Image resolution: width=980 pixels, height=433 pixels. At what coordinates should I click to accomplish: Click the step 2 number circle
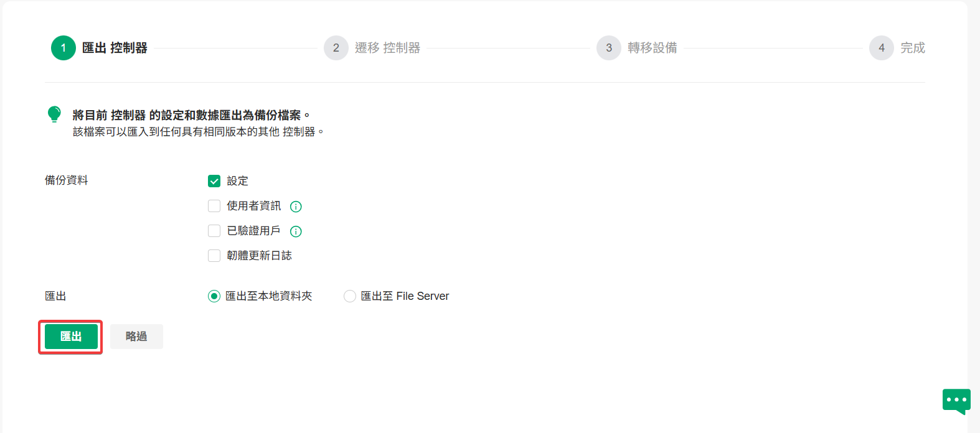pos(336,48)
